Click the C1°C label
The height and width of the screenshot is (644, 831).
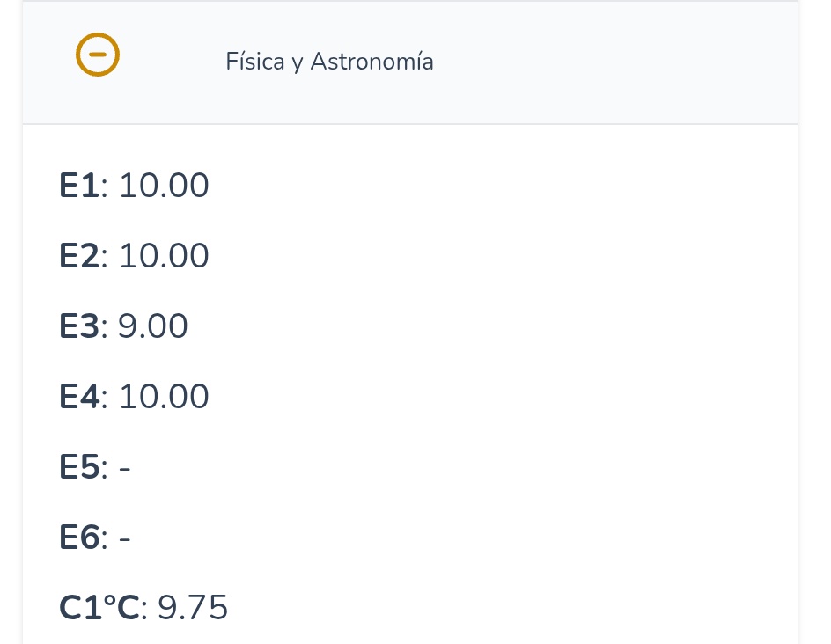coord(99,607)
